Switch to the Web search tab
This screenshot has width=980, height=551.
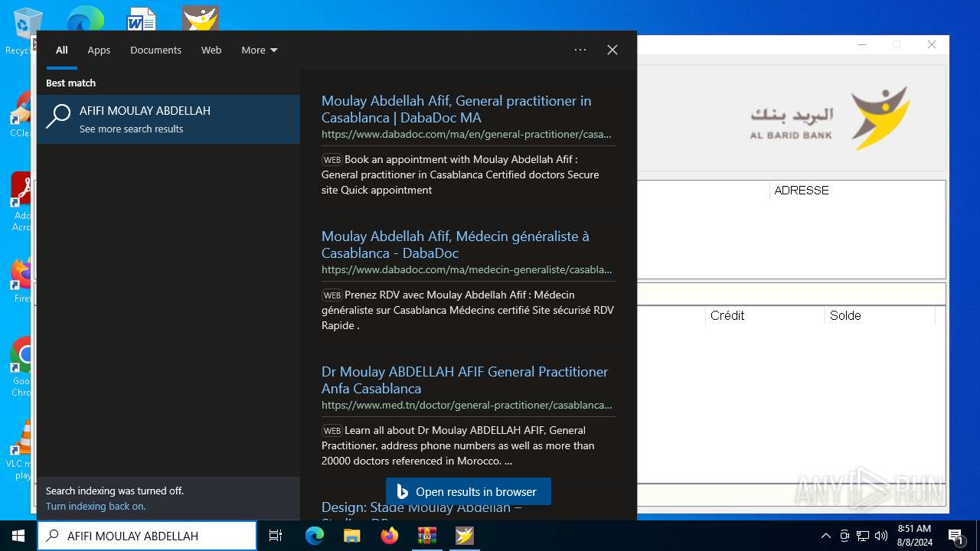(x=211, y=50)
